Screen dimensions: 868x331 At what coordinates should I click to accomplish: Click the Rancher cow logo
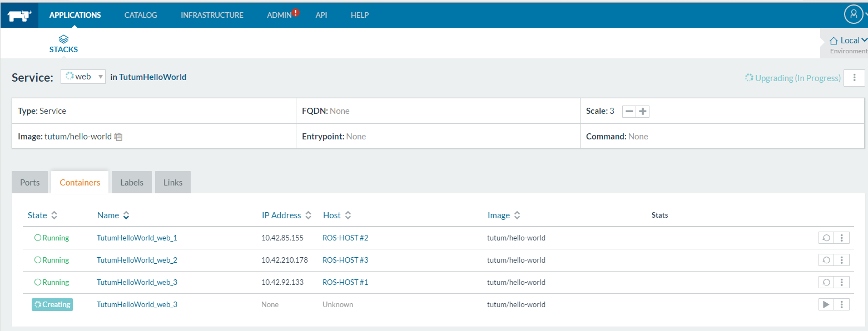click(x=19, y=15)
